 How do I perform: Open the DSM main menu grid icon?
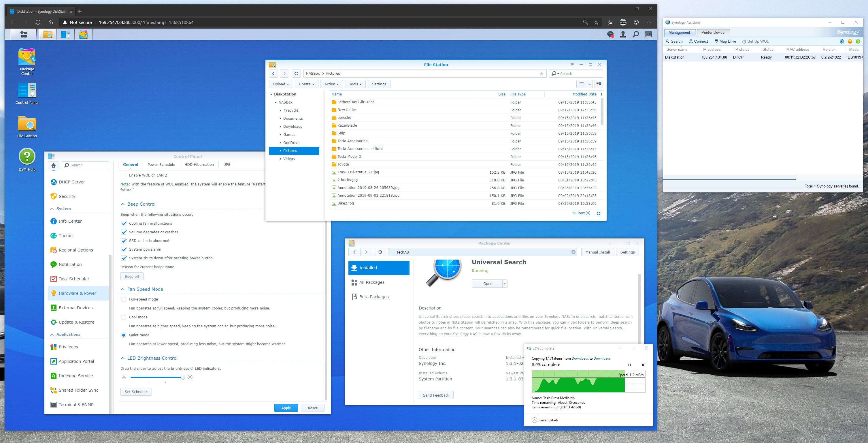click(x=24, y=34)
